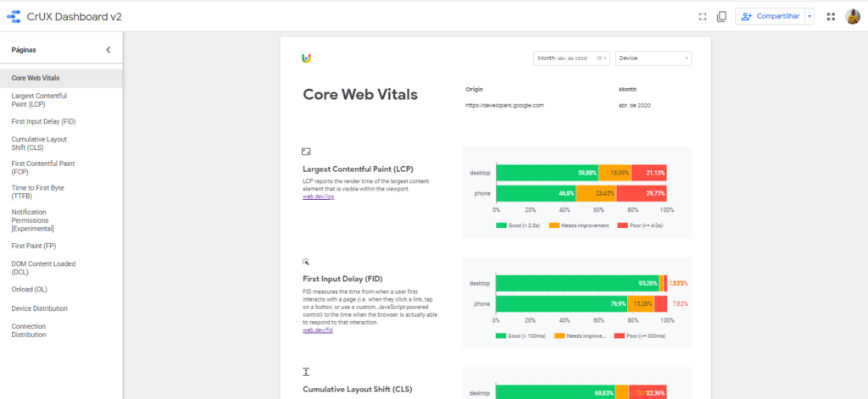The image size is (868, 399).
Task: Click CLS desktop green 69,83% bar
Action: click(x=556, y=391)
